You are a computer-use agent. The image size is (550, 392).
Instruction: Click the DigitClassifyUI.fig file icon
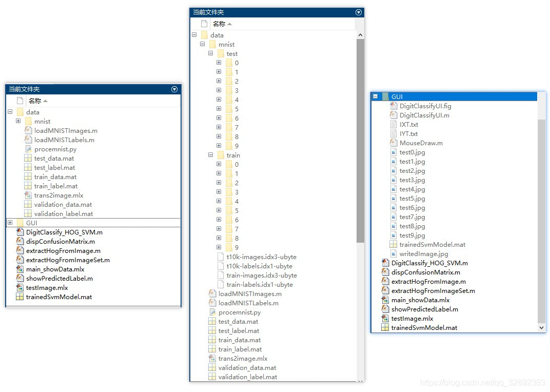click(x=394, y=106)
